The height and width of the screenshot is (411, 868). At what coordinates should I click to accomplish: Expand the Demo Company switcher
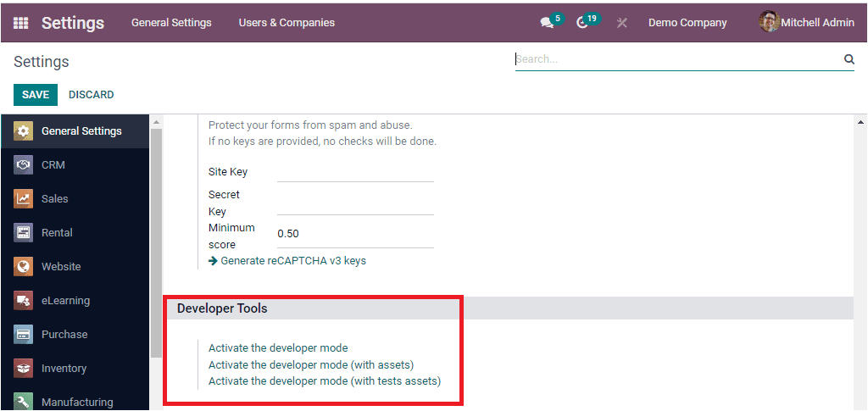point(687,23)
